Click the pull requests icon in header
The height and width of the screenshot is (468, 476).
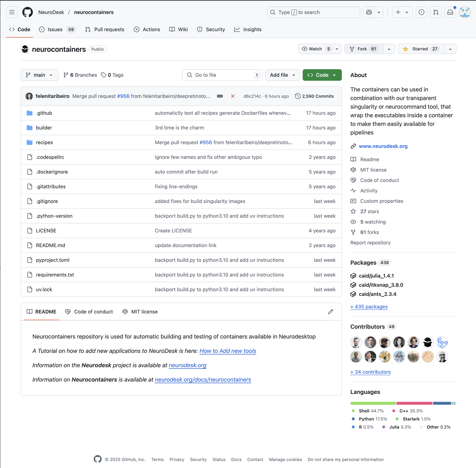(436, 12)
